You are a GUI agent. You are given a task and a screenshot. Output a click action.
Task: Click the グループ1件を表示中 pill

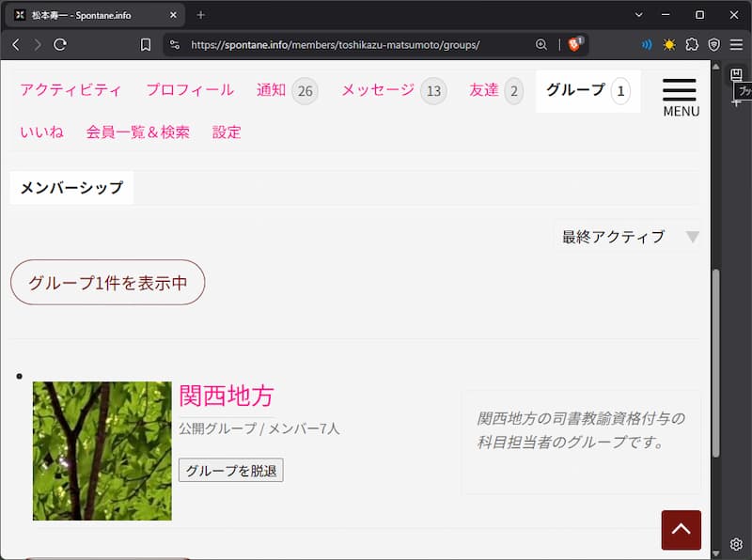[108, 283]
